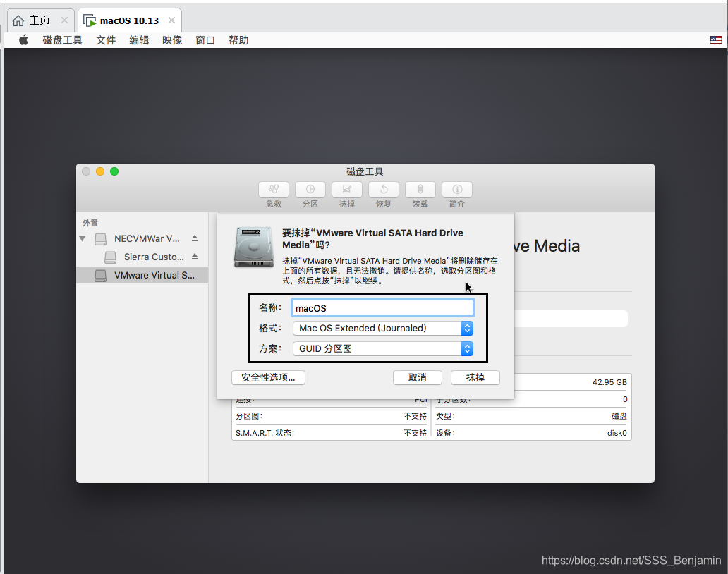The width and height of the screenshot is (728, 574).
Task: Switch to the 主页 tab
Action: point(41,20)
